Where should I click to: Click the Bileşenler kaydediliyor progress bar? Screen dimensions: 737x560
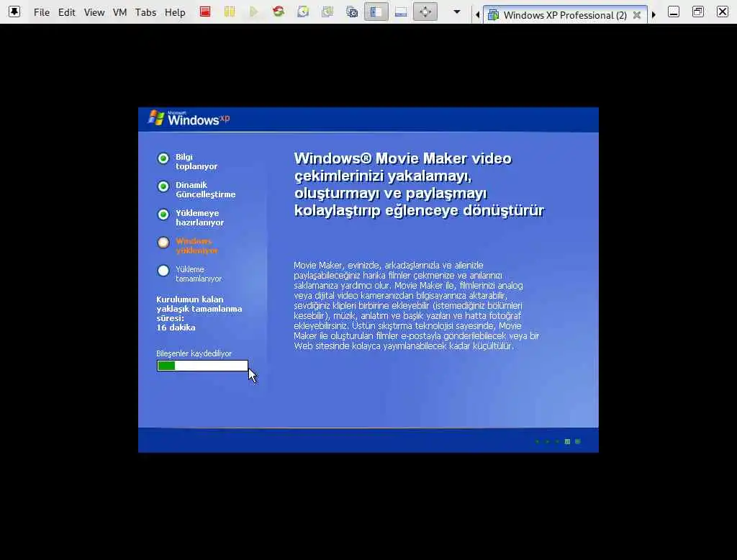202,366
